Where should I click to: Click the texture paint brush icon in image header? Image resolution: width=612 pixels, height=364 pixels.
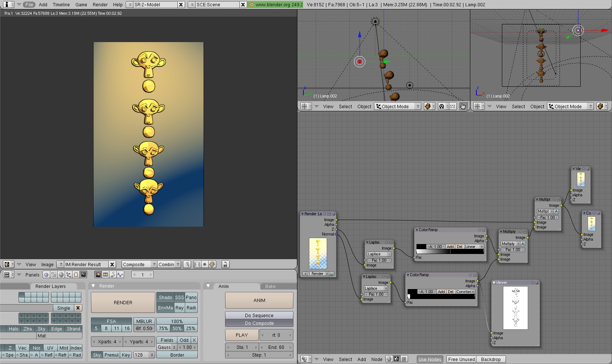(x=187, y=264)
